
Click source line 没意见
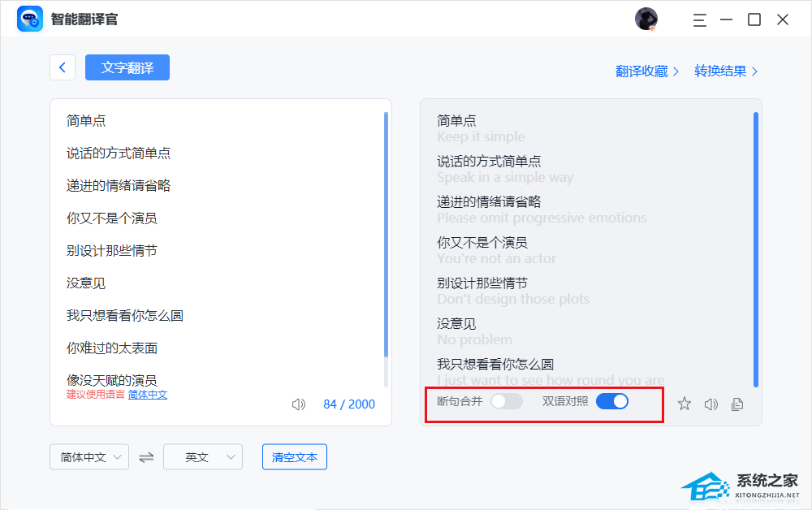[x=86, y=283]
